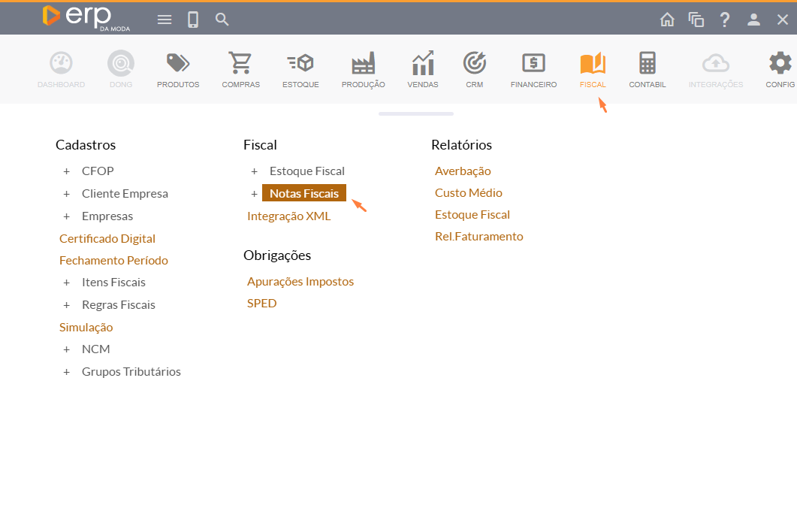Image resolution: width=797 pixels, height=532 pixels.
Task: Click the gray drag handle bar below the toolbar
Action: coord(415,114)
